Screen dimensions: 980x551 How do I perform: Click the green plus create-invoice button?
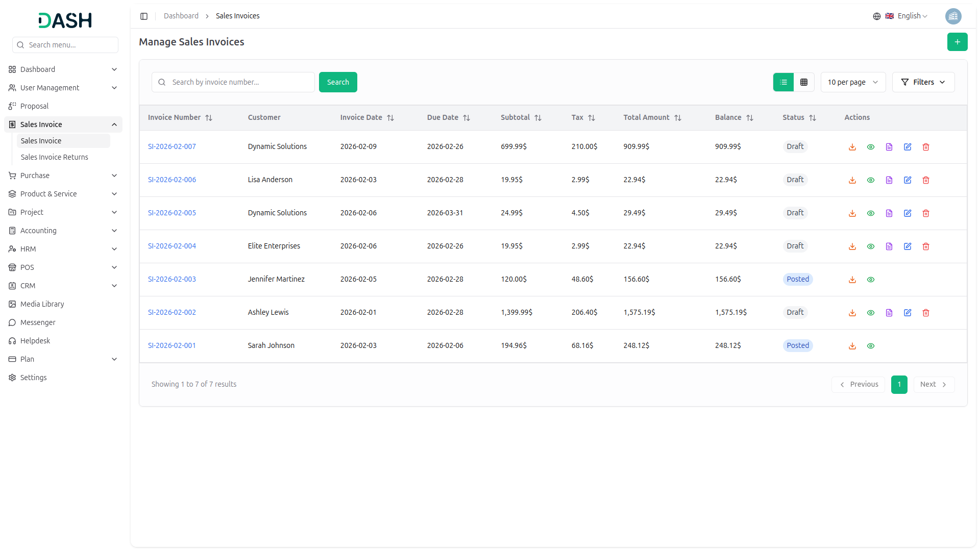[957, 42]
